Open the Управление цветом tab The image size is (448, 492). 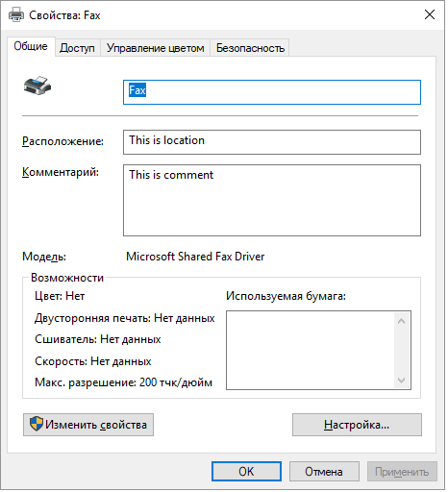[156, 48]
